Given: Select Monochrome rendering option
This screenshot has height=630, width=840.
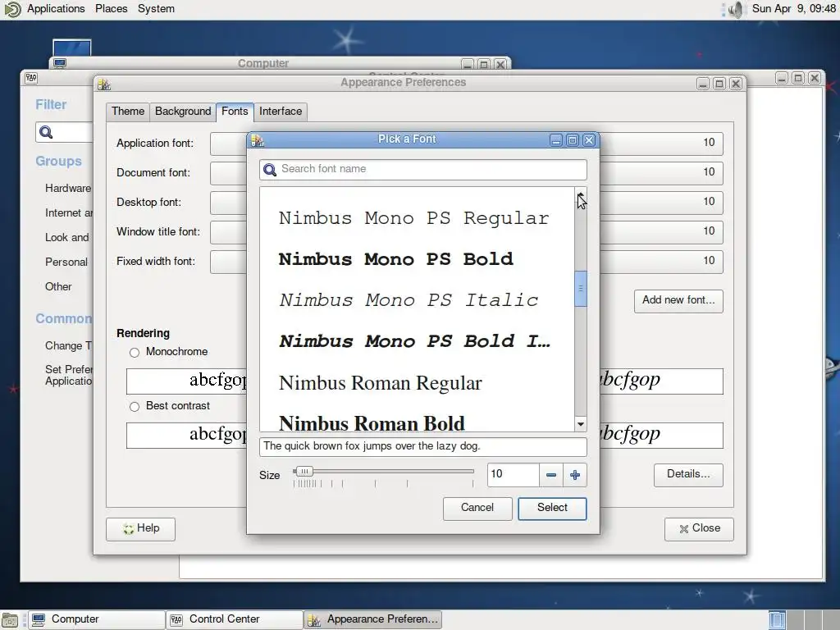Looking at the screenshot, I should click(135, 353).
